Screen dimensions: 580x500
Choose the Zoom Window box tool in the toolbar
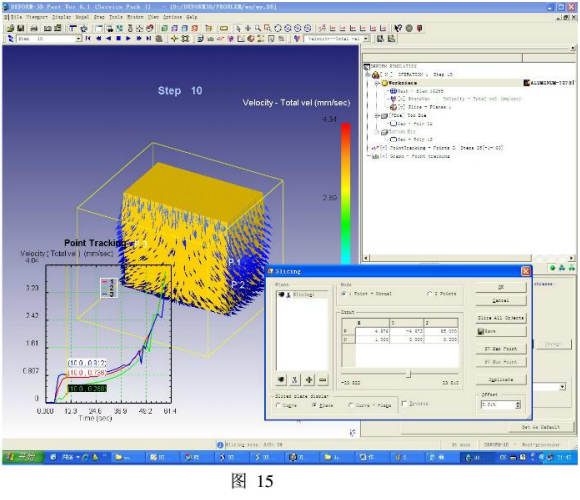(267, 28)
